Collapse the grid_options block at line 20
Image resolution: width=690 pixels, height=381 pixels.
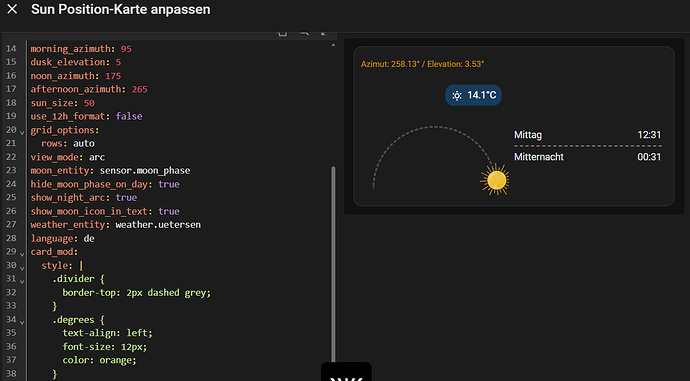[22, 132]
